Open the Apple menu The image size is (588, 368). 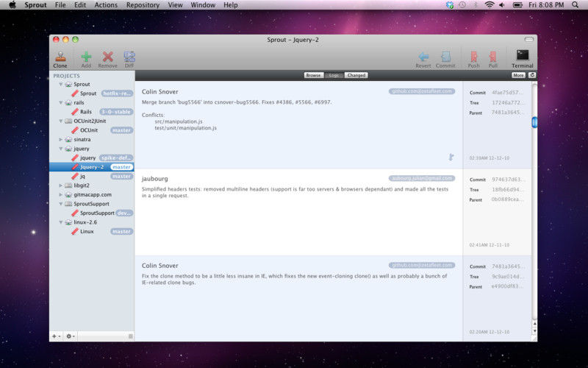[x=12, y=5]
